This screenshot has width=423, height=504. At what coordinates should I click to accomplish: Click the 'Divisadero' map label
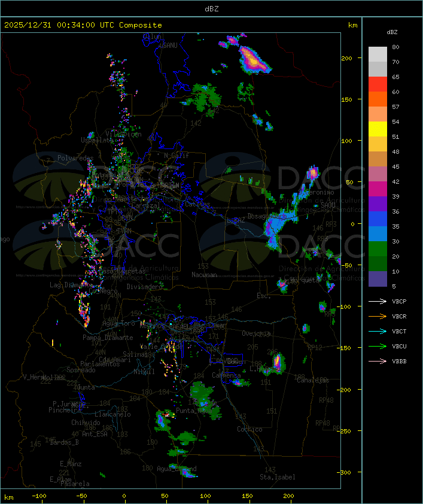click(145, 286)
